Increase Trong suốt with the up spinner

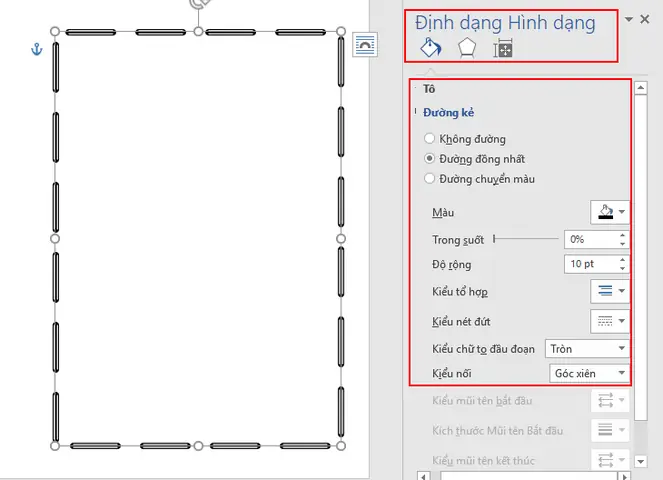point(622,235)
